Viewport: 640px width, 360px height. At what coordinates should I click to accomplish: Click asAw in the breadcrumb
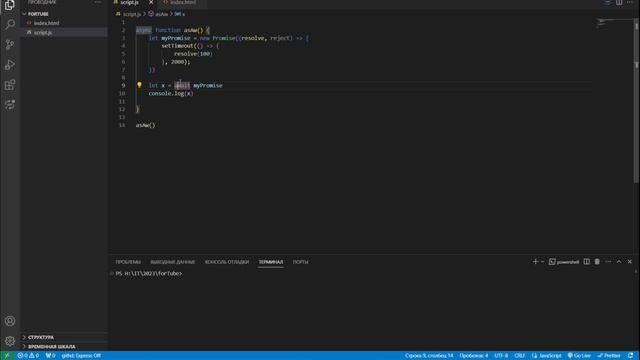(x=162, y=14)
